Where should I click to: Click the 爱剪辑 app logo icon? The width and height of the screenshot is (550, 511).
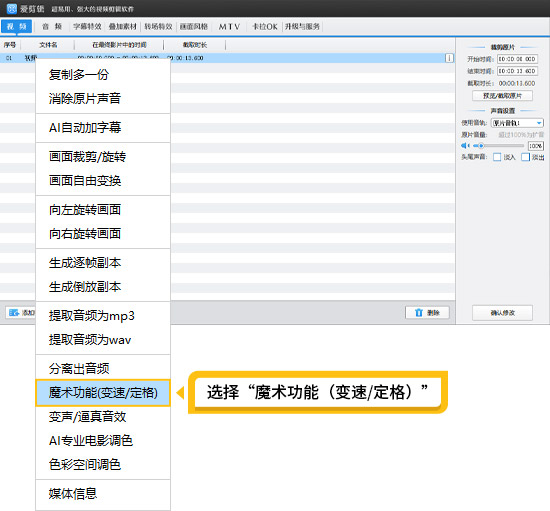[12, 8]
